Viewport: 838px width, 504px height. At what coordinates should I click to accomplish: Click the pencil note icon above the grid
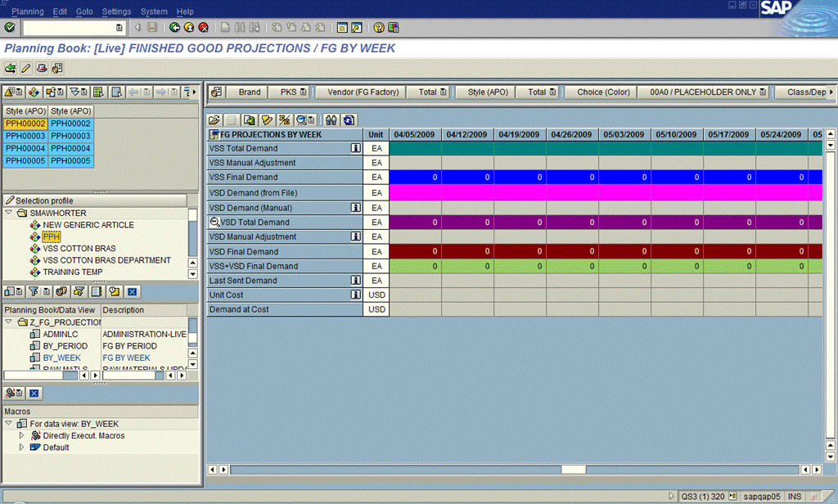(267, 119)
